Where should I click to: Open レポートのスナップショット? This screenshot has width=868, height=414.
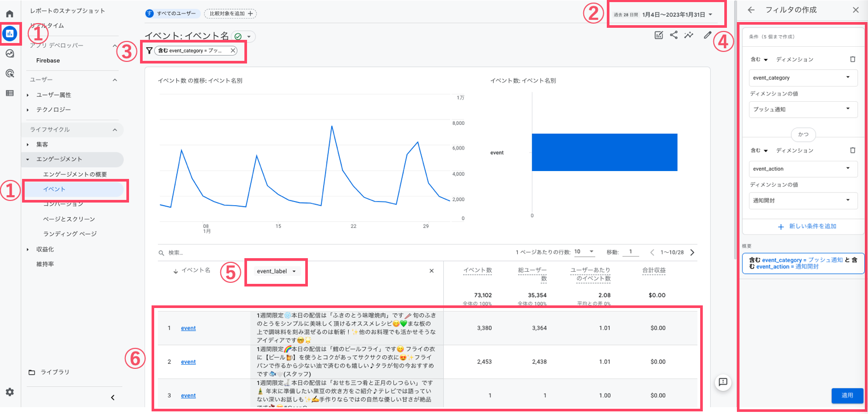point(67,10)
